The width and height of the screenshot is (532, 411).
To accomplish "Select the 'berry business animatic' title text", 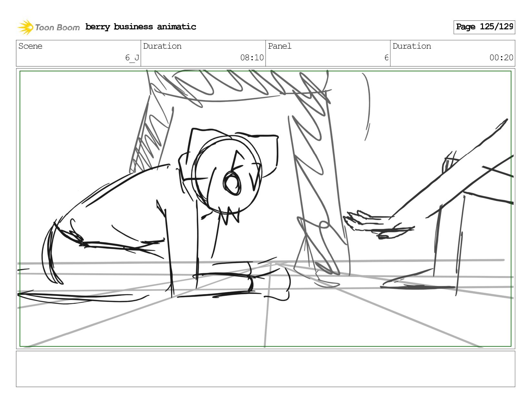I will click(141, 27).
